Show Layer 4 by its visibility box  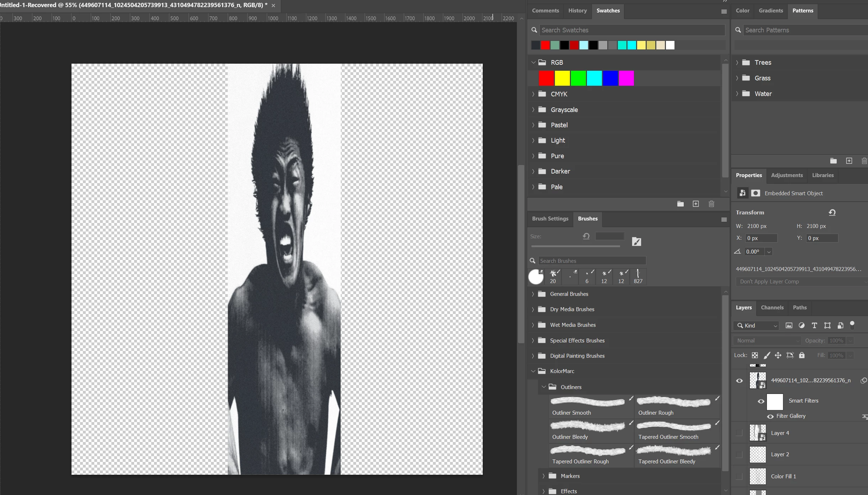coord(739,433)
